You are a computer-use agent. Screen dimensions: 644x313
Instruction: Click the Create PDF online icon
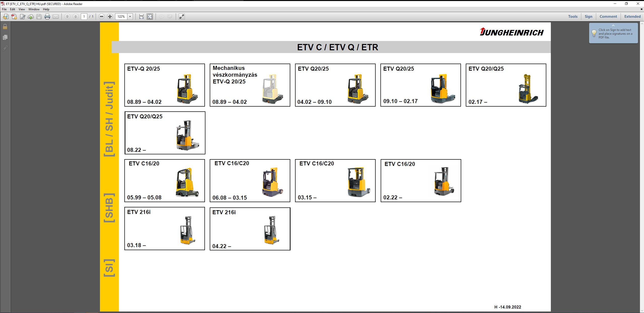tap(14, 17)
